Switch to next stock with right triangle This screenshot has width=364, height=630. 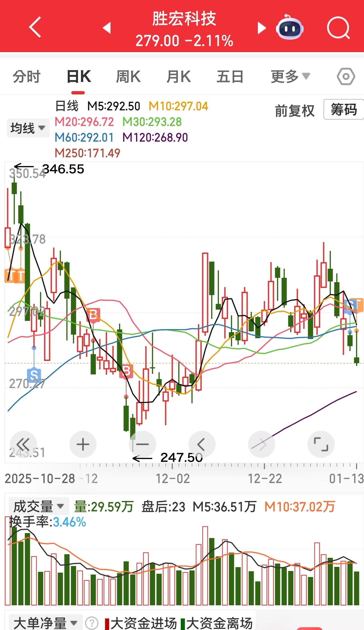pos(262,28)
